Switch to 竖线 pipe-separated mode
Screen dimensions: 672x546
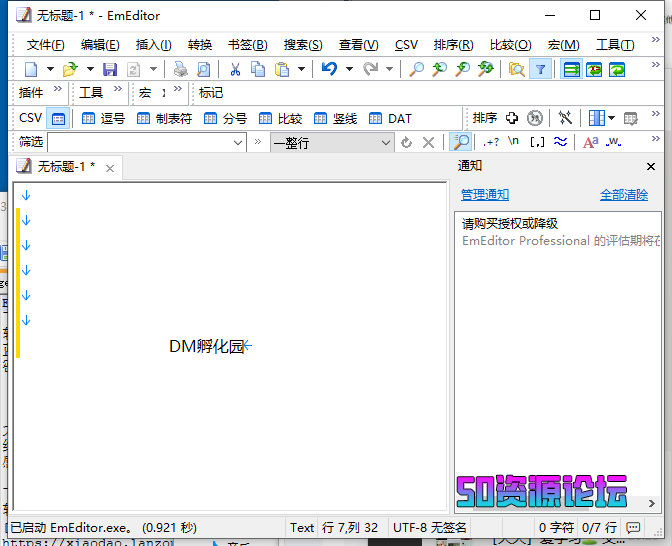coord(336,118)
